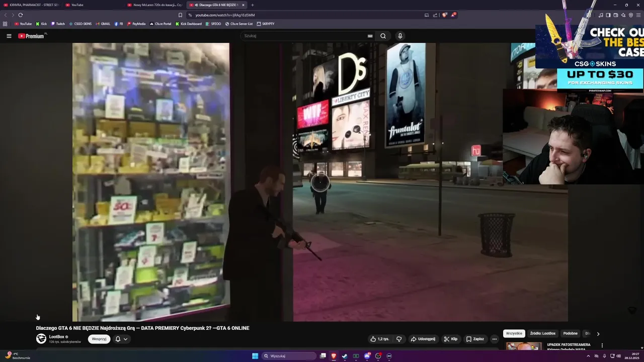
Task: Open the browser apps grid icon on bookmarks bar
Action: [5, 24]
